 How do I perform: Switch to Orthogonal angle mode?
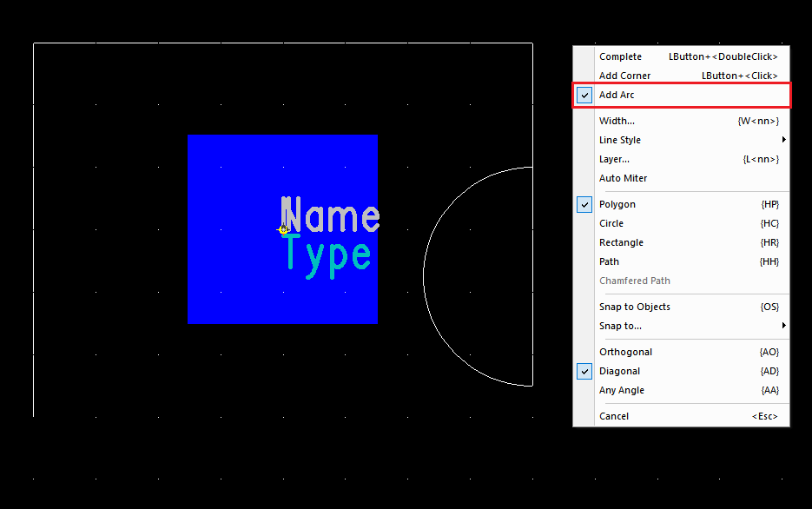pyautogui.click(x=625, y=352)
